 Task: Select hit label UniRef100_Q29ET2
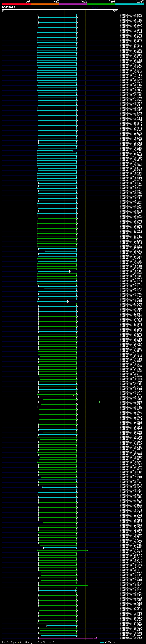coord(131,374)
